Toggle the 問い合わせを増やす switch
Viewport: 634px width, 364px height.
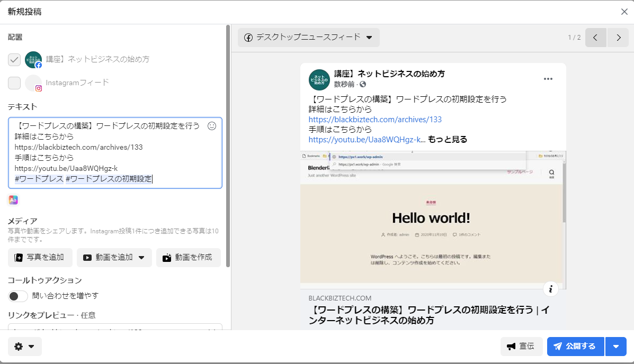click(18, 296)
